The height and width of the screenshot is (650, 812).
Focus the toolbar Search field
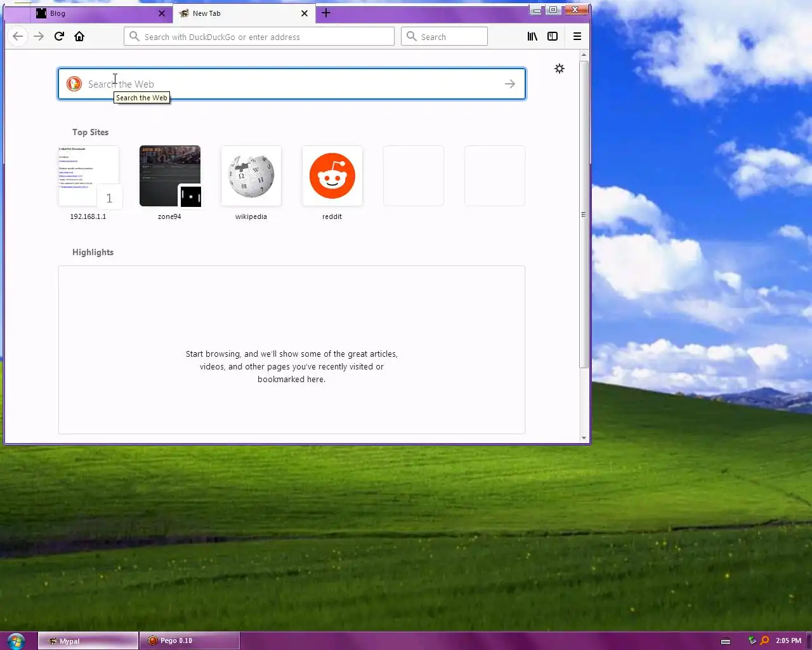pos(444,36)
